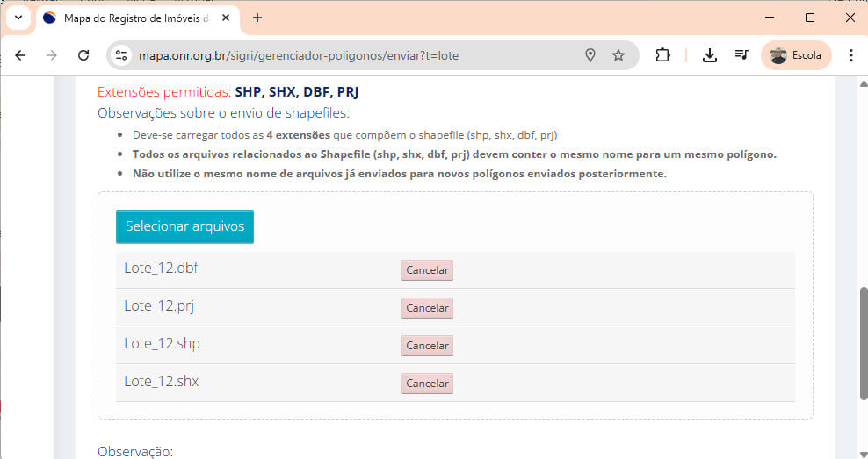
Task: Select the Mapa do Registro de Imóveis tab
Action: (138, 18)
